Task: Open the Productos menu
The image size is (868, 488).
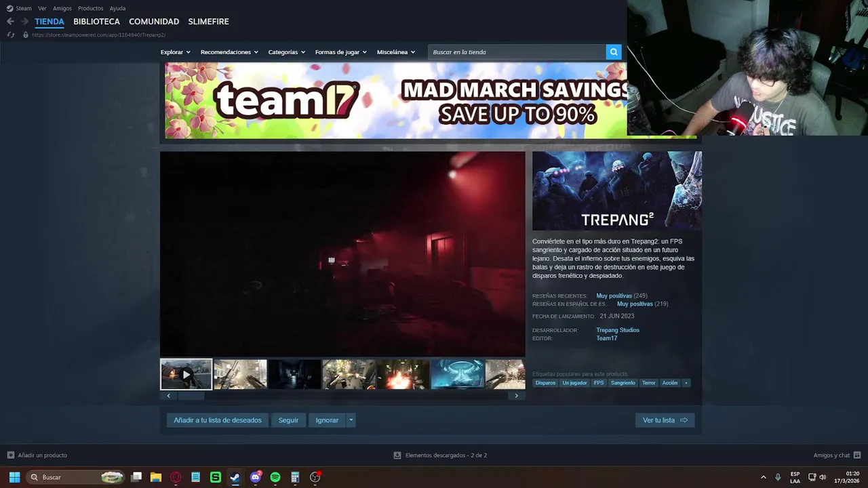Action: click(91, 8)
